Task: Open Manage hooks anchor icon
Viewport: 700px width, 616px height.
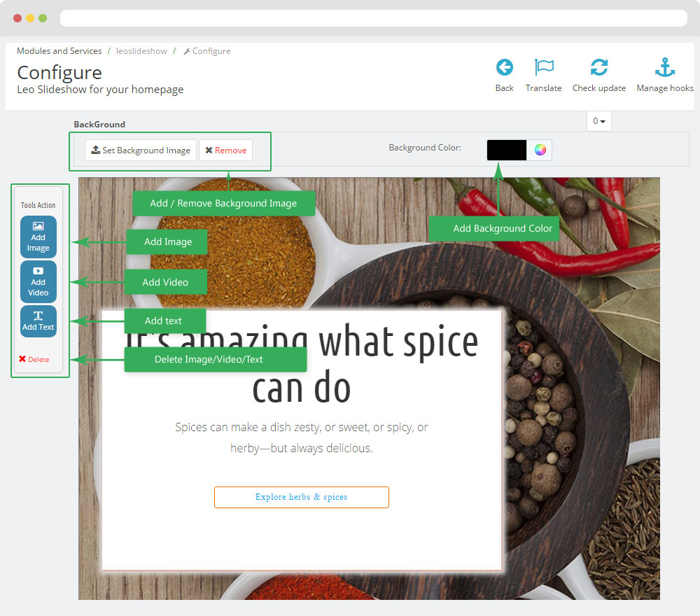Action: tap(665, 68)
